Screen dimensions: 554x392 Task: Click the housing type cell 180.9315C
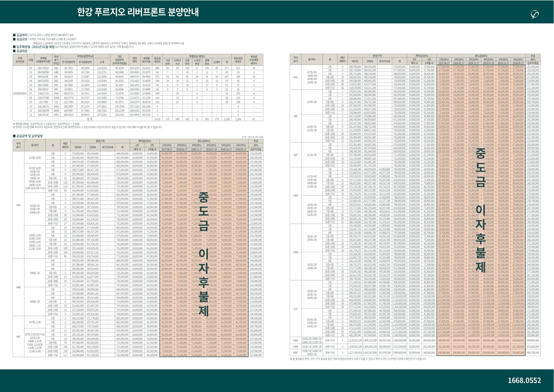point(43,115)
